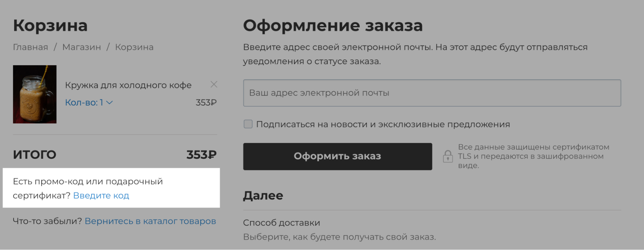The width and height of the screenshot is (644, 250).
Task: Click the email address input field
Action: click(432, 93)
